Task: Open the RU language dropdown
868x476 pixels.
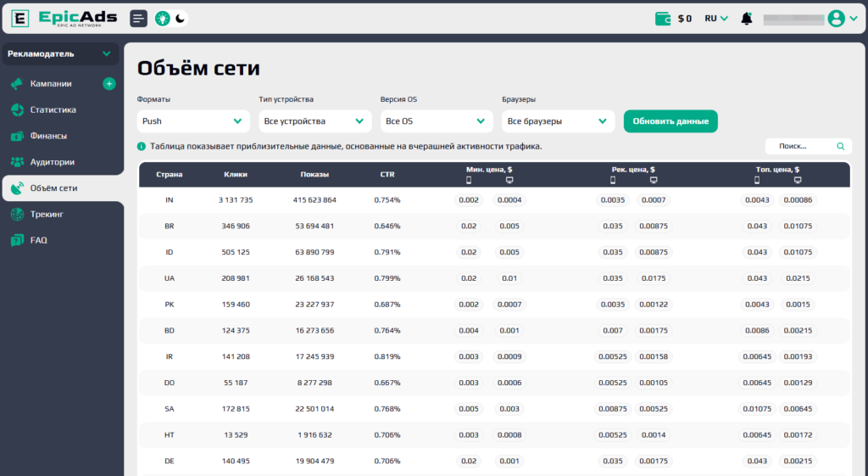Action: tap(716, 19)
